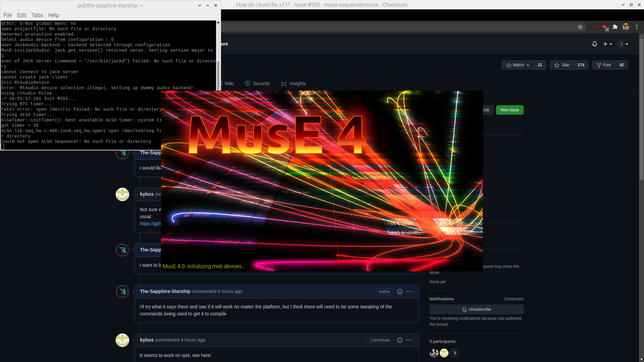Customize notification settings
The width and height of the screenshot is (644, 362).
coord(514,299)
